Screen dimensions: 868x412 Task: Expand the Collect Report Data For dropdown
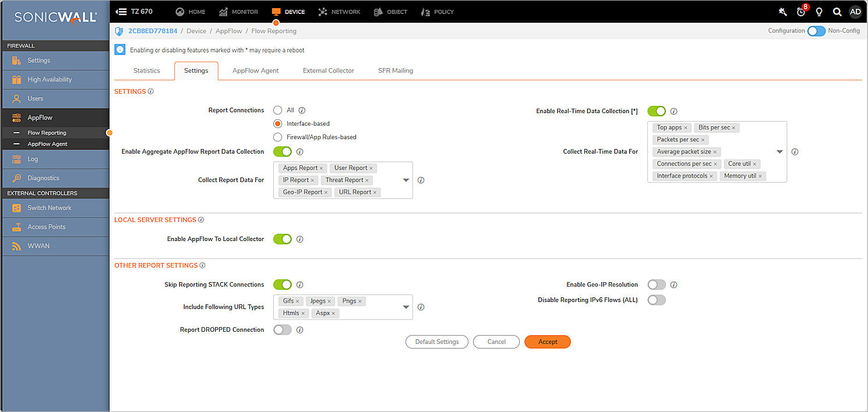pyautogui.click(x=405, y=180)
